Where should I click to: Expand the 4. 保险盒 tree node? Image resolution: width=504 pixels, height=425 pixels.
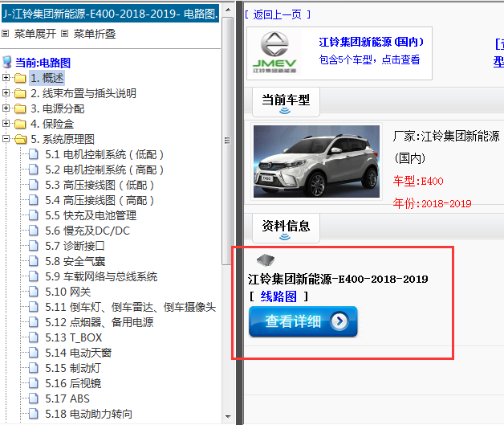tap(6, 124)
